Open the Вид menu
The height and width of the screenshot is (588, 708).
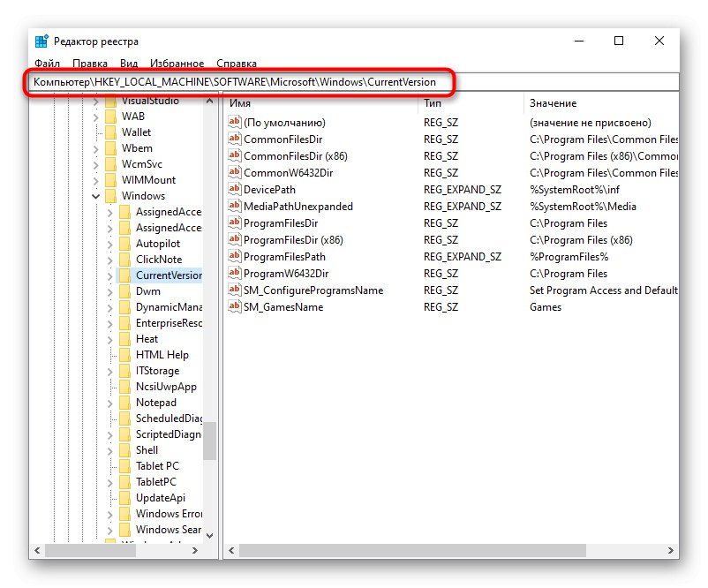129,64
